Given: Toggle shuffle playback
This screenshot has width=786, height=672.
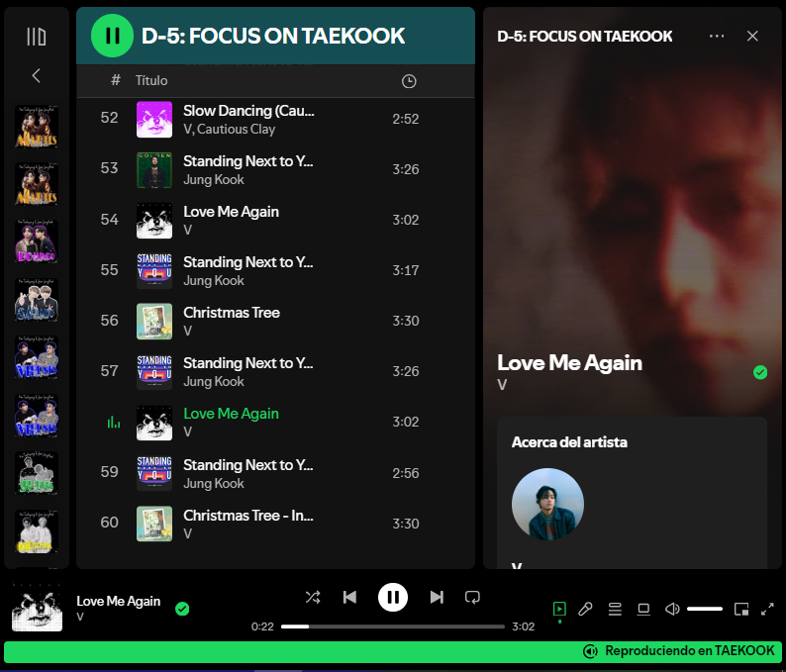Looking at the screenshot, I should pos(313,597).
